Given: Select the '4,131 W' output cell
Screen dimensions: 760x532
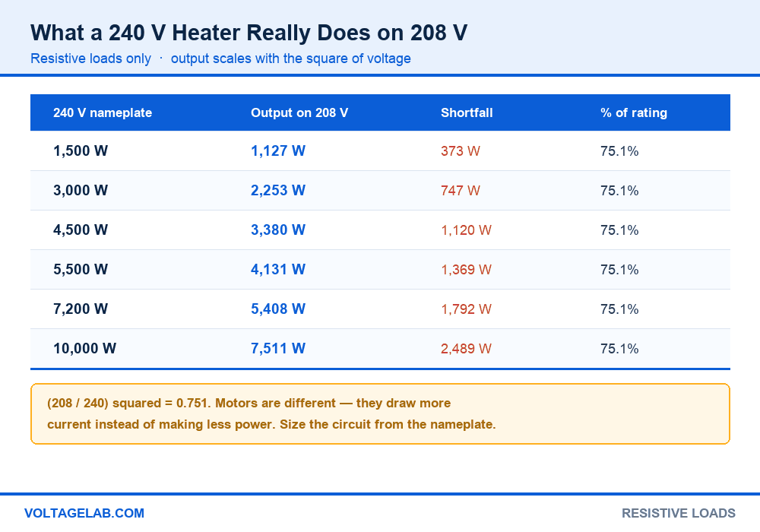Looking at the screenshot, I should [277, 269].
